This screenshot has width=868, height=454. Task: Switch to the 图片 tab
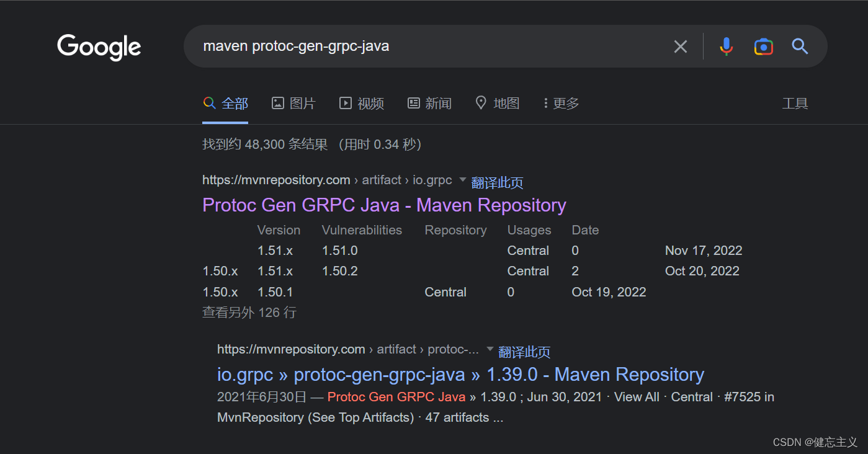(x=294, y=104)
